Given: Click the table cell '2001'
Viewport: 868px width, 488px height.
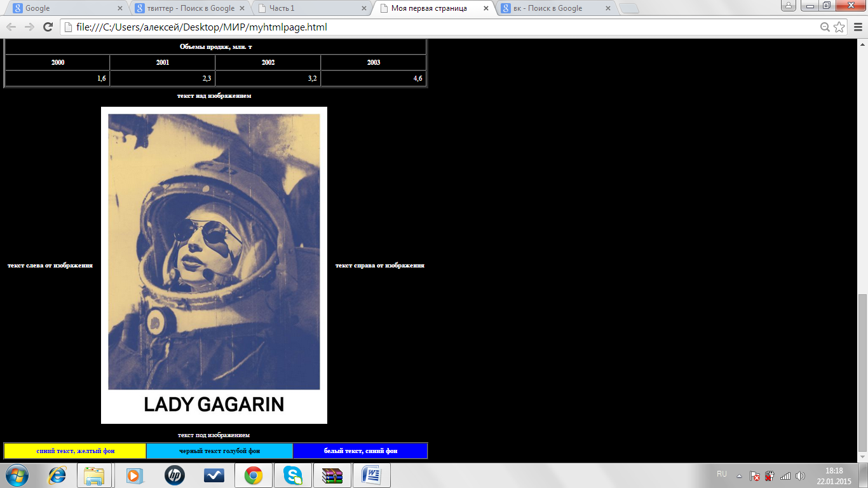Looking at the screenshot, I should pyautogui.click(x=163, y=62).
